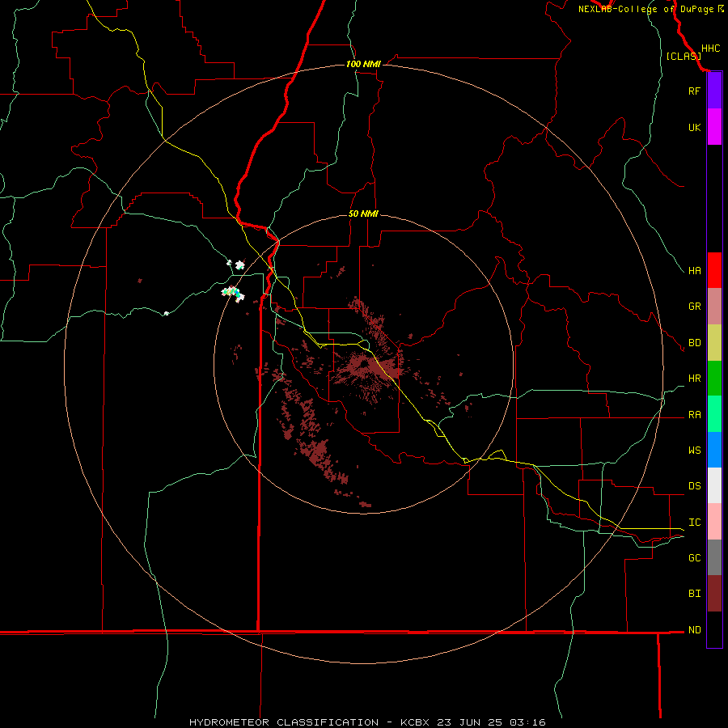The height and width of the screenshot is (728, 728).
Task: Select the dusty pink GR legend swatch
Action: point(714,307)
